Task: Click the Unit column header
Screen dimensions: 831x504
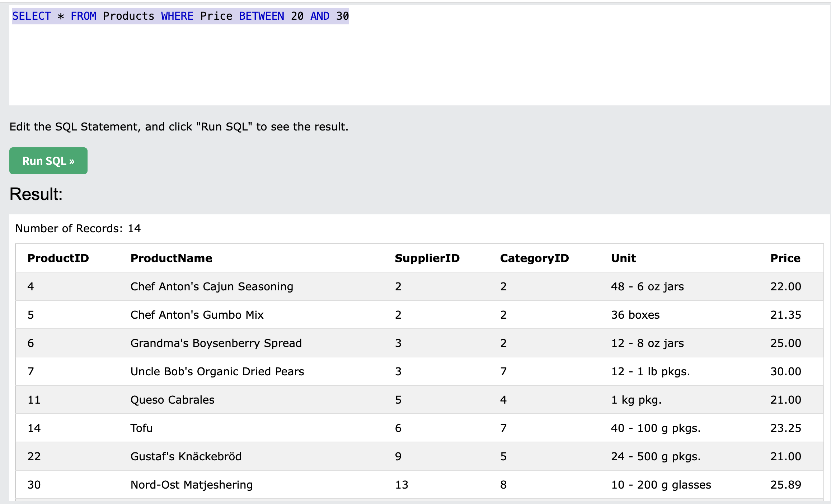Action: (x=623, y=258)
